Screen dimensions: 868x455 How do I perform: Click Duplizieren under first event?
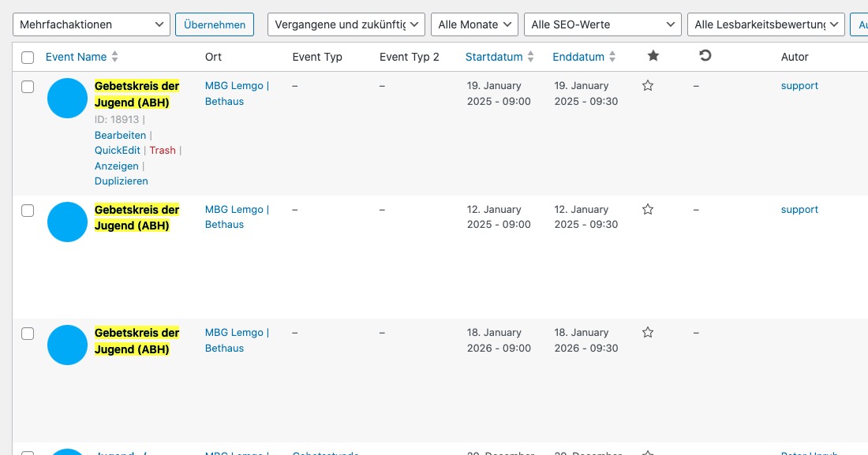point(122,181)
